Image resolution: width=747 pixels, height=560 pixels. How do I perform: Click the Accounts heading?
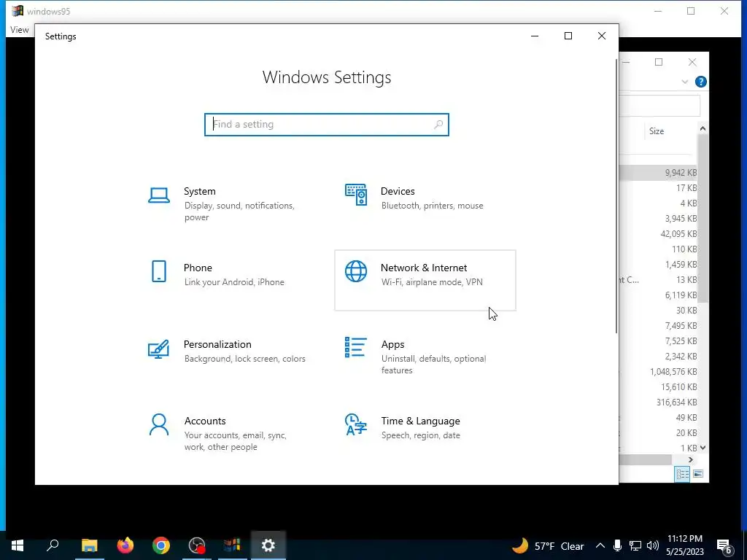coord(205,421)
